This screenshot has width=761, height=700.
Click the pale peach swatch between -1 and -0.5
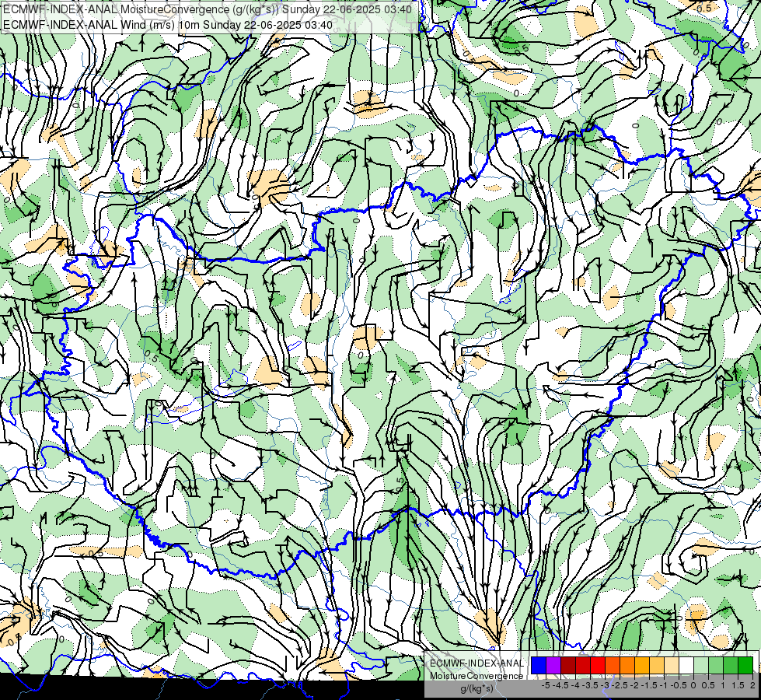coord(672,666)
